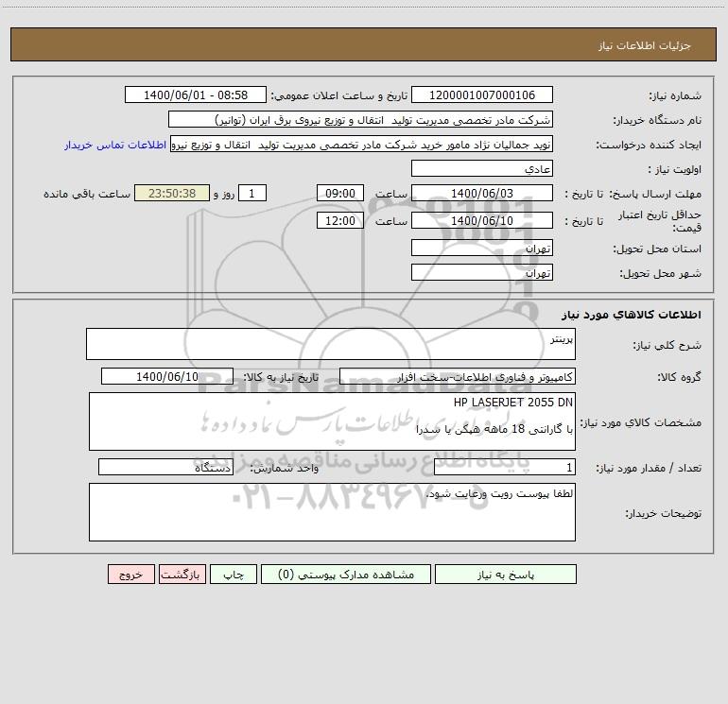
Task: Click the تعداد / مقدار مورد نیاز label
Action: pos(649,469)
